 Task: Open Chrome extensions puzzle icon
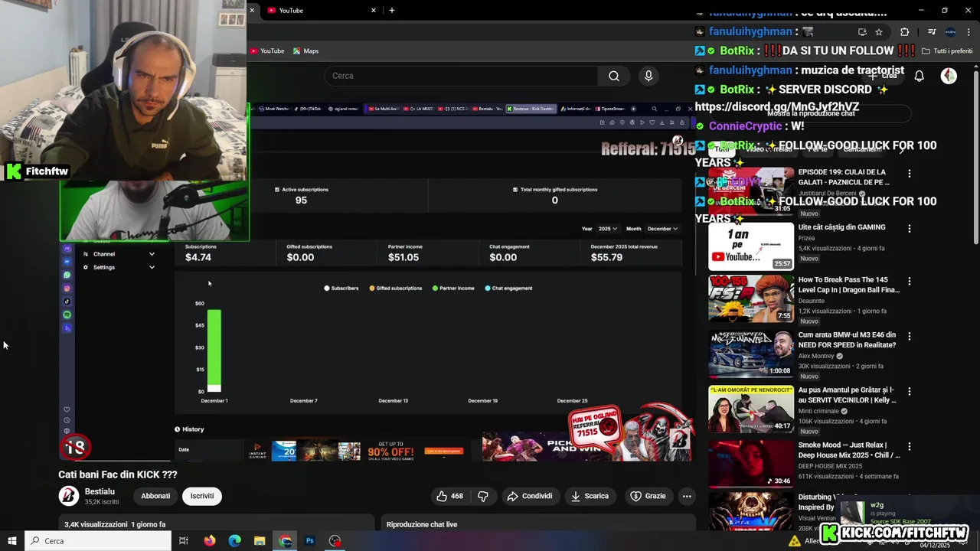(904, 32)
